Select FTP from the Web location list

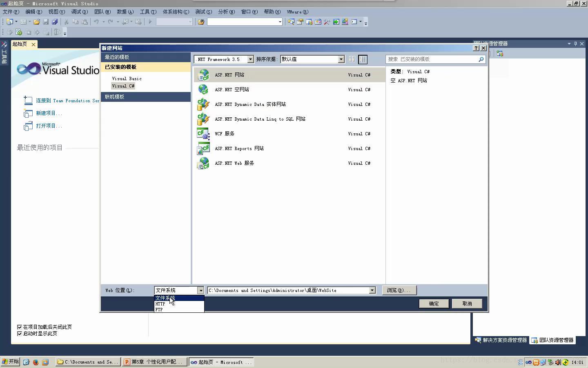[x=179, y=310]
